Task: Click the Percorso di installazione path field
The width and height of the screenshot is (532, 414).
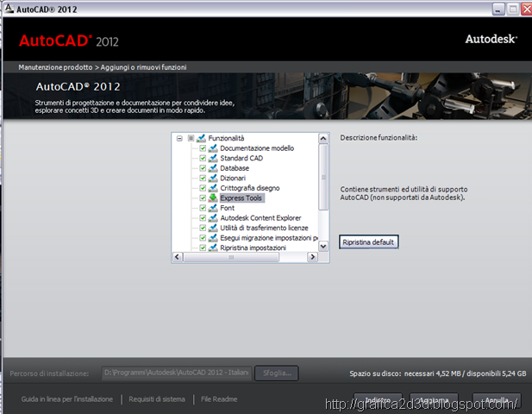Action: (177, 373)
